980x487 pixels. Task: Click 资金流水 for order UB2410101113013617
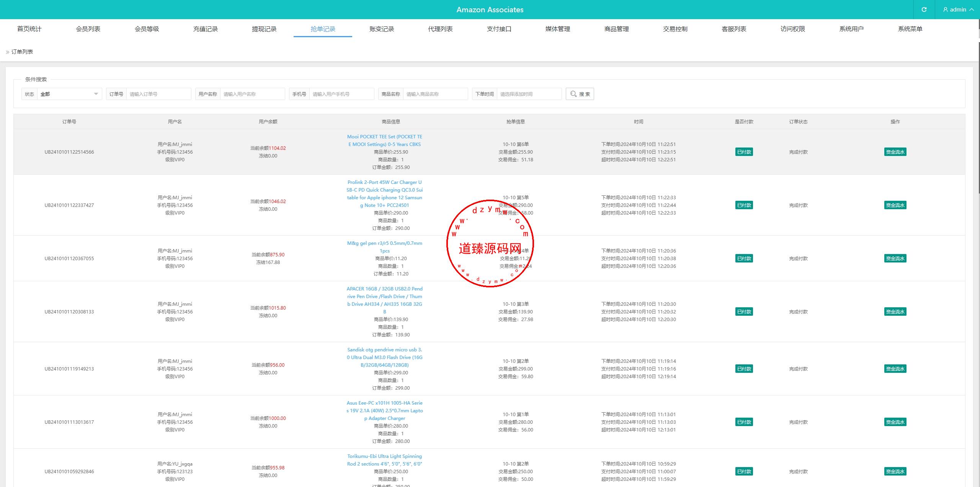click(895, 422)
